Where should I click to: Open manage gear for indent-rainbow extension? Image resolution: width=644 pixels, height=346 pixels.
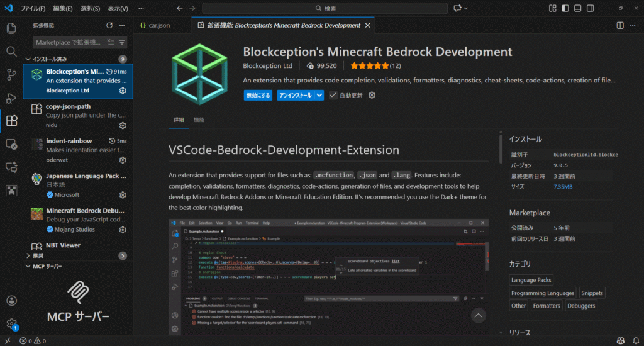point(123,160)
